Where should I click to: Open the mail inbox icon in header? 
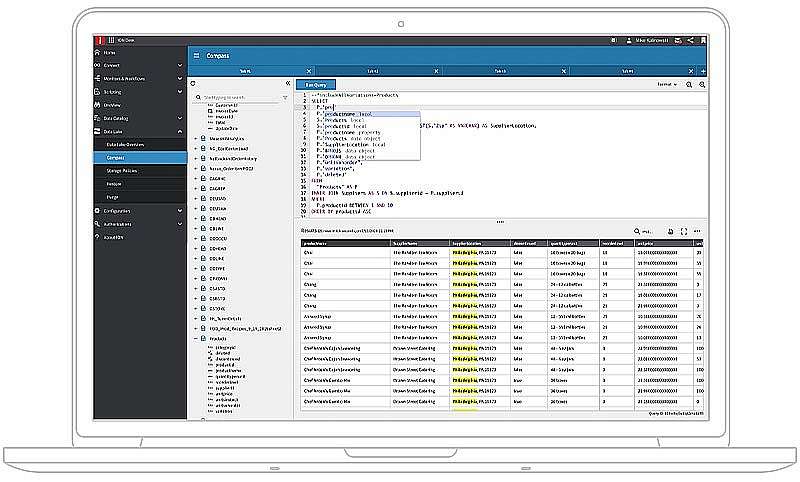[x=678, y=40]
